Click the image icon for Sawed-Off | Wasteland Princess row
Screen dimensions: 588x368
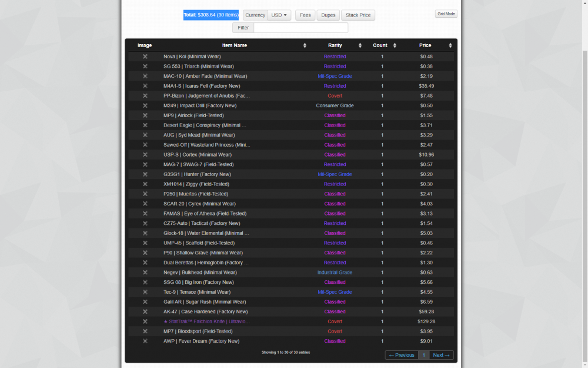[145, 145]
